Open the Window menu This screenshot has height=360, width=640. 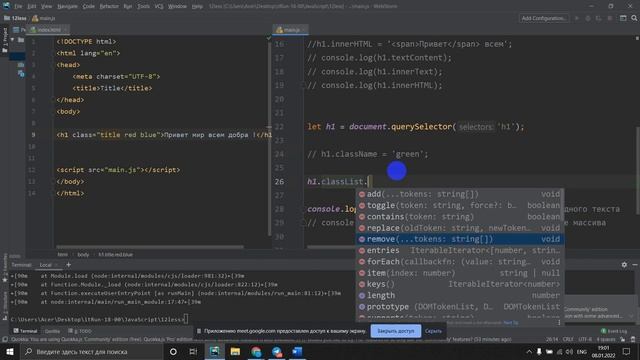[x=177, y=6]
